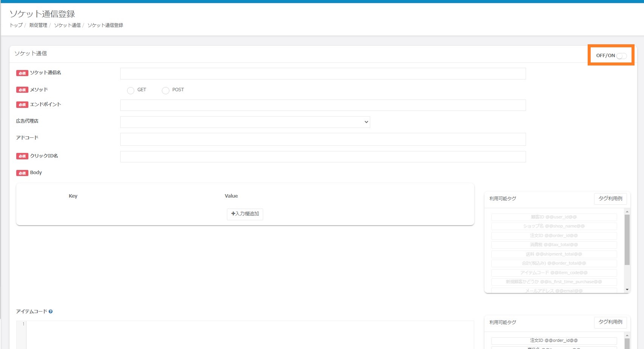Open タグ利用例 in the item code tag panel
This screenshot has height=349, width=644.
610,322
